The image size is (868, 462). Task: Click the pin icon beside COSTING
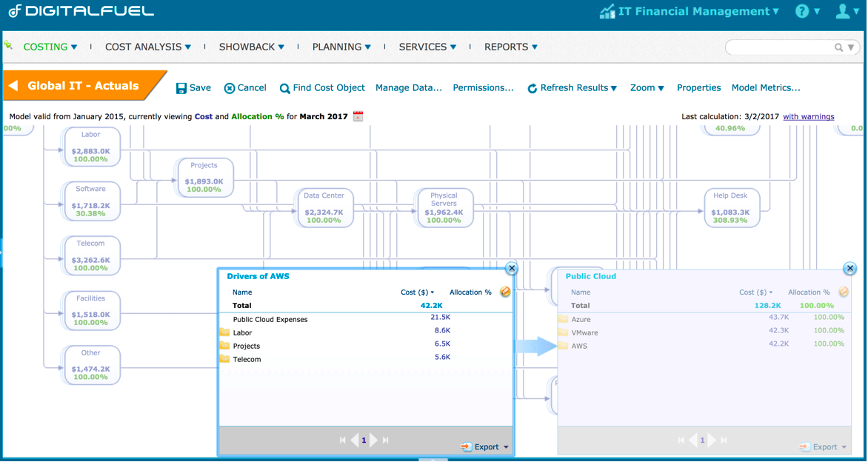point(7,45)
